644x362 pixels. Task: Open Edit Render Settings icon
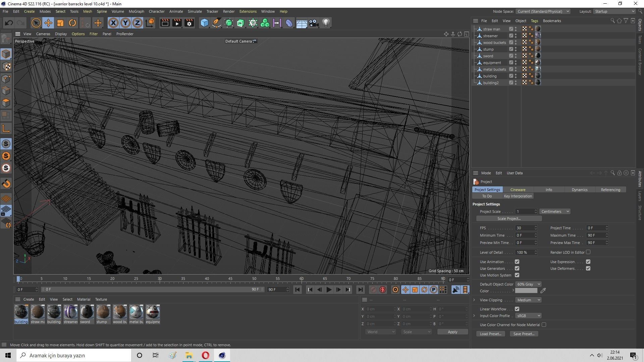[x=189, y=23]
